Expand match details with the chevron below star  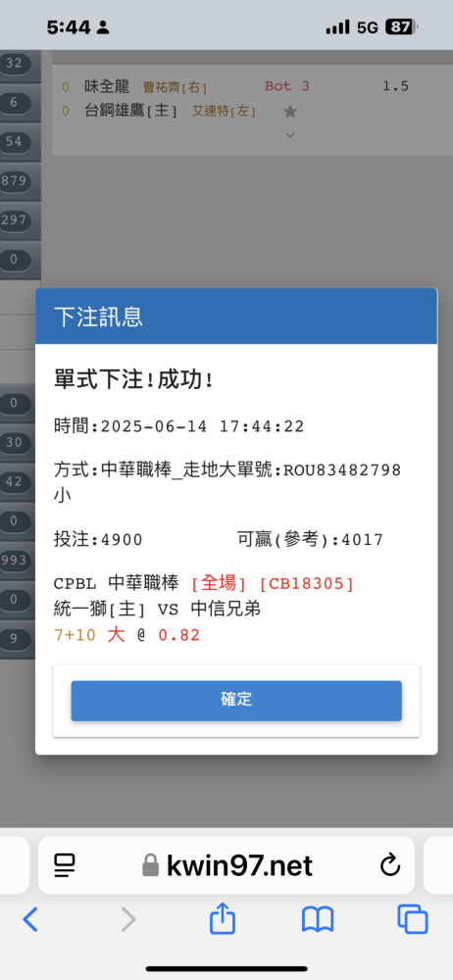click(x=289, y=135)
